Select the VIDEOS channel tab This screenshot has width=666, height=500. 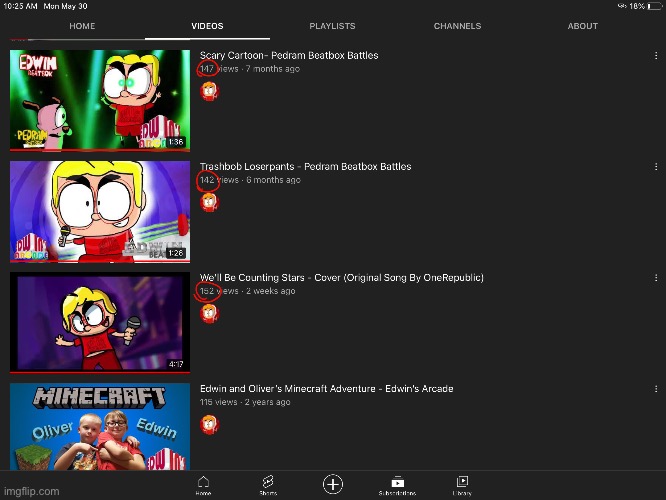(x=207, y=26)
